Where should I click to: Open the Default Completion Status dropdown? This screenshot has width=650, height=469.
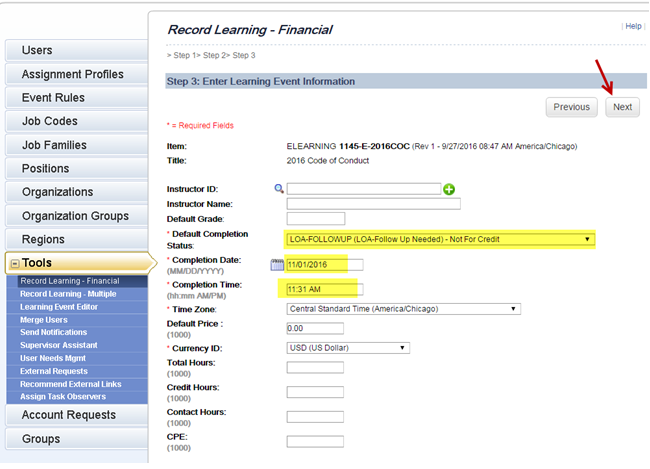click(440, 239)
